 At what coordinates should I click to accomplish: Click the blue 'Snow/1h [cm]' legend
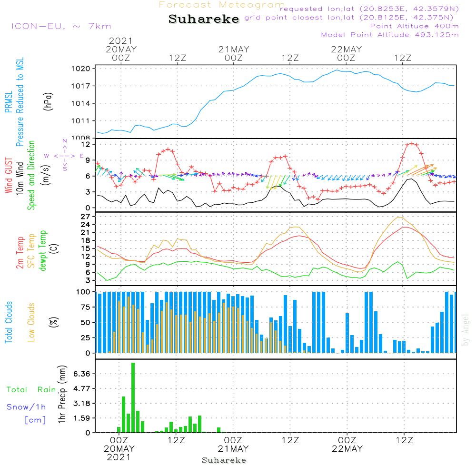(x=26, y=413)
